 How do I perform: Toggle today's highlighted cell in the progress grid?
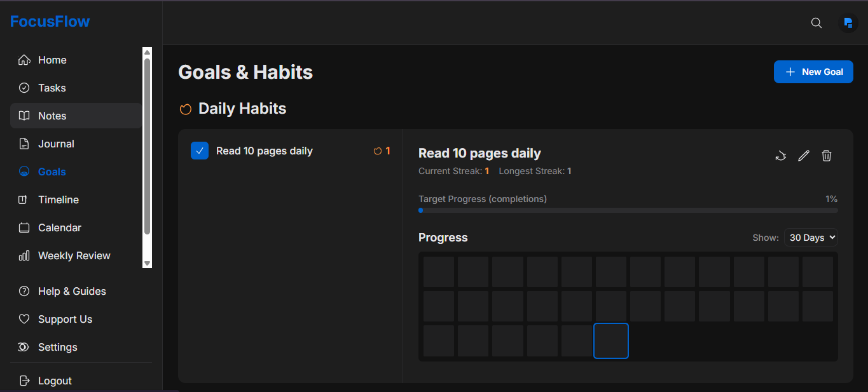(x=610, y=341)
